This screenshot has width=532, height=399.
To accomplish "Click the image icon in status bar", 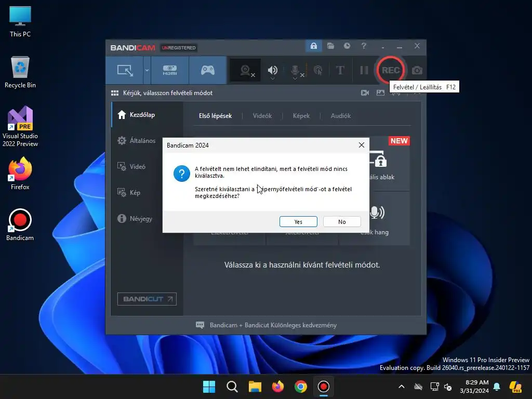I will click(x=380, y=92).
